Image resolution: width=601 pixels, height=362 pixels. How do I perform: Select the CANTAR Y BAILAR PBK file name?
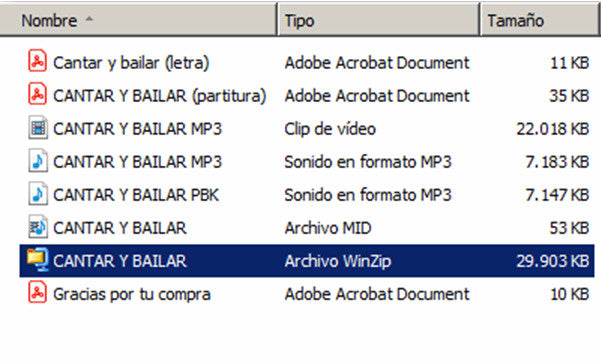(x=136, y=195)
